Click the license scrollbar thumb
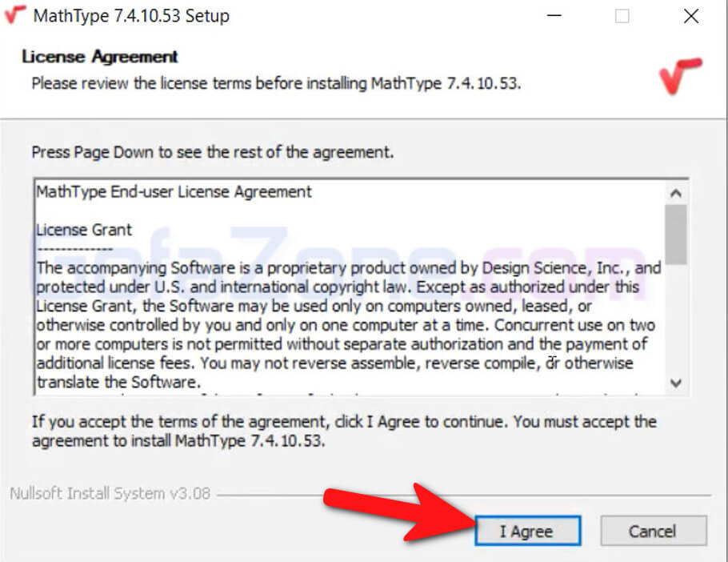 pos(676,233)
